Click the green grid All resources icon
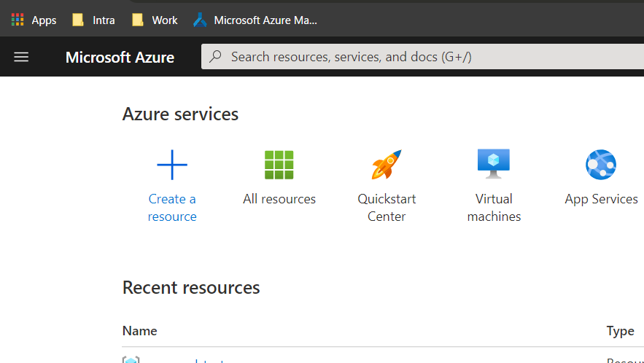Viewport: 644px width, 363px height. (279, 165)
